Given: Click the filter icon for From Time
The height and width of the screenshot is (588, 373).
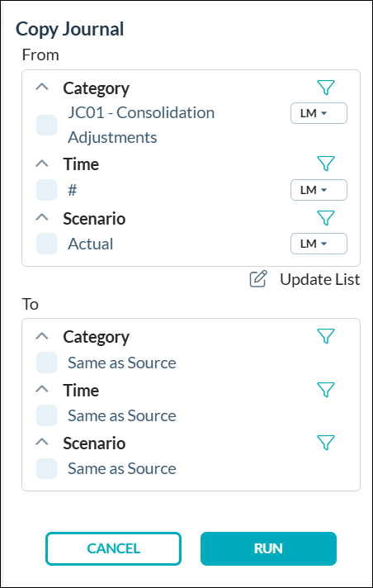Looking at the screenshot, I should coord(326,164).
